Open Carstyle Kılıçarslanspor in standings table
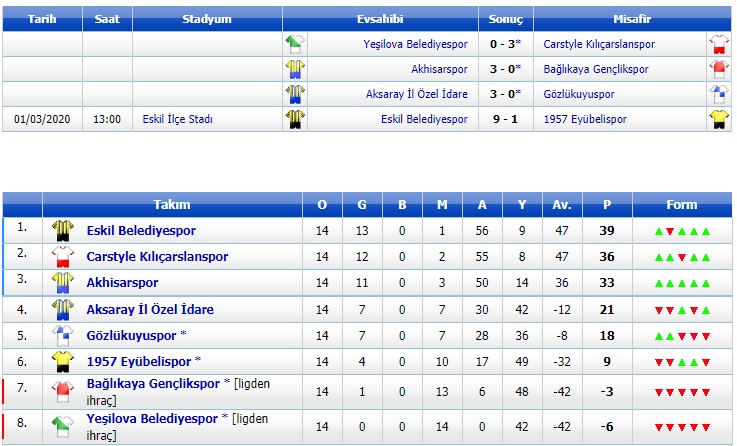Image resolution: width=737 pixels, height=446 pixels. [157, 257]
